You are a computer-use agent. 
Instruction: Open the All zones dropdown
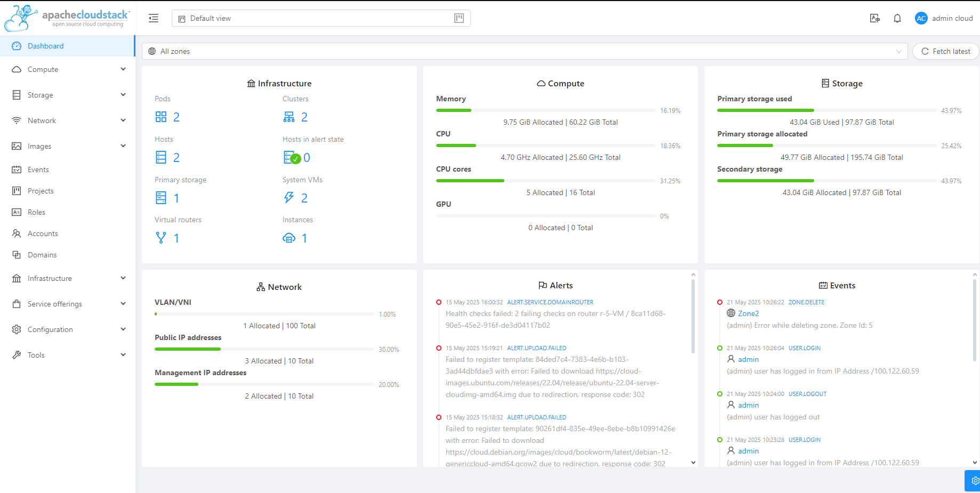click(525, 51)
